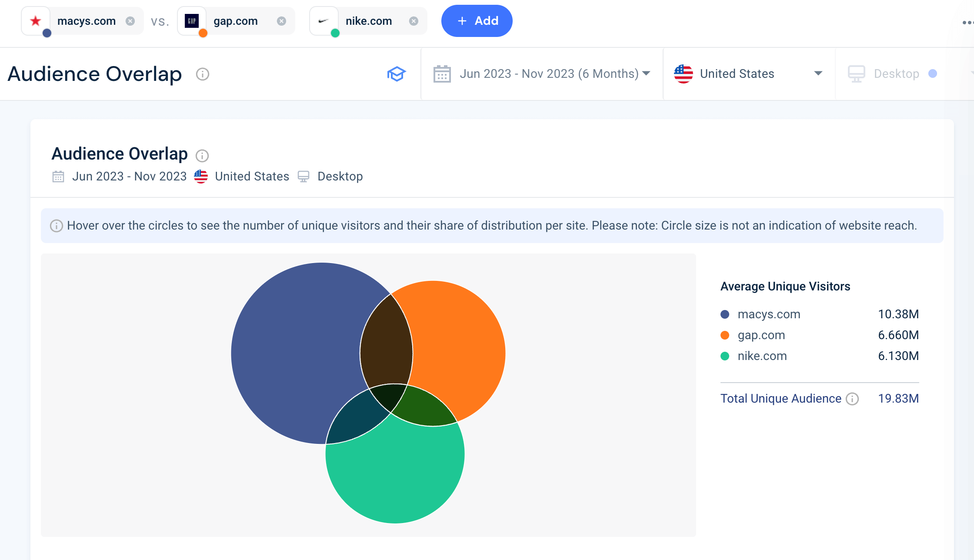Click the 6.130M visitors value
Image resolution: width=974 pixels, height=560 pixels.
898,356
